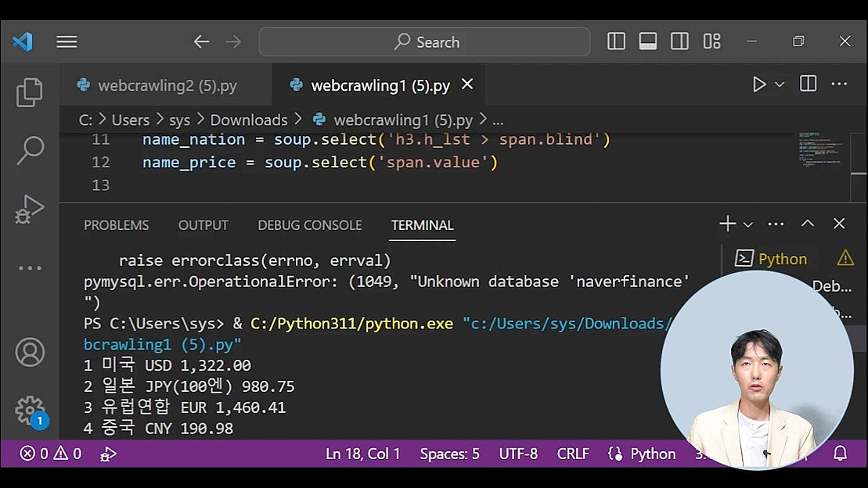This screenshot has width=868, height=488.
Task: Click the notifications bell in the status bar
Action: coord(840,454)
